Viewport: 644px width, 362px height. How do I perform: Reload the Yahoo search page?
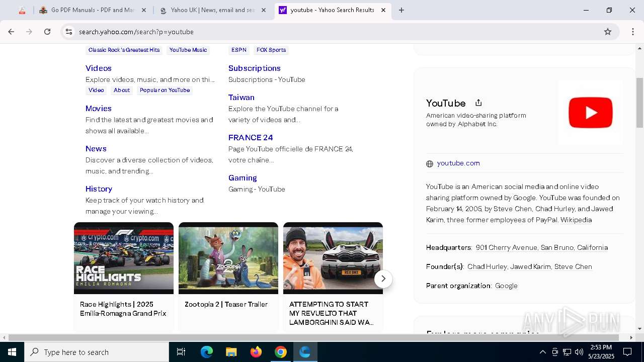47,32
